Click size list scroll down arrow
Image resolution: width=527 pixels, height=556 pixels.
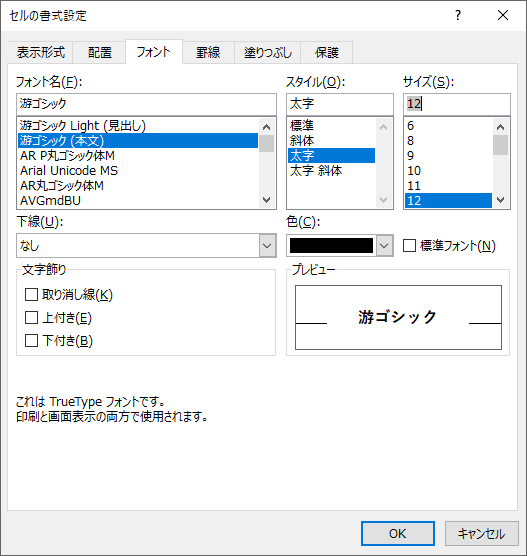pyautogui.click(x=500, y=200)
